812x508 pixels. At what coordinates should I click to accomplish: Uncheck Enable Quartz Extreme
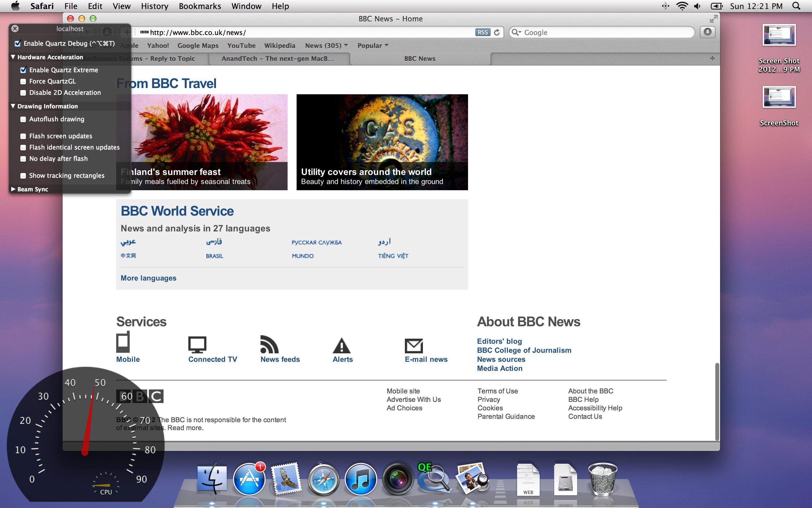click(x=23, y=70)
